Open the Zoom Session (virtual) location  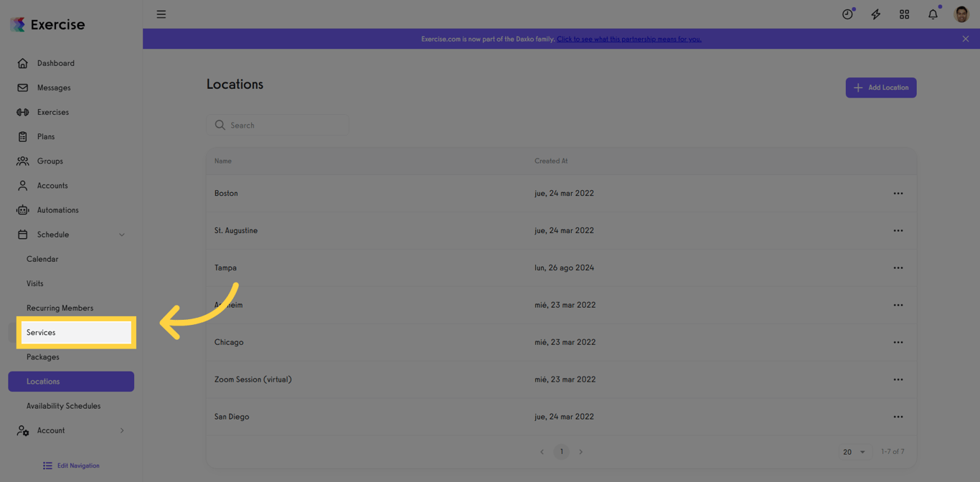click(253, 379)
